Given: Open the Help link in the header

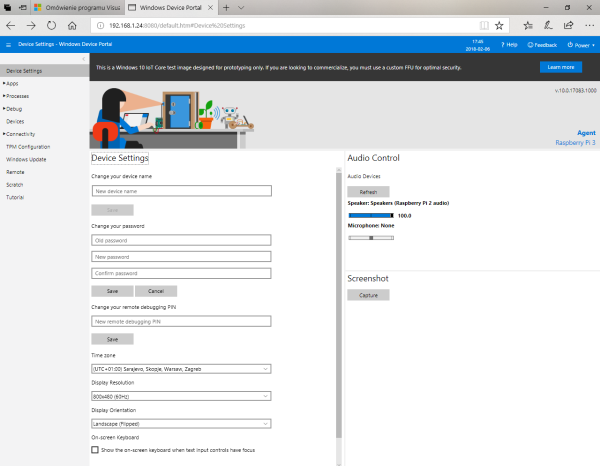Looking at the screenshot, I should pyautogui.click(x=509, y=45).
